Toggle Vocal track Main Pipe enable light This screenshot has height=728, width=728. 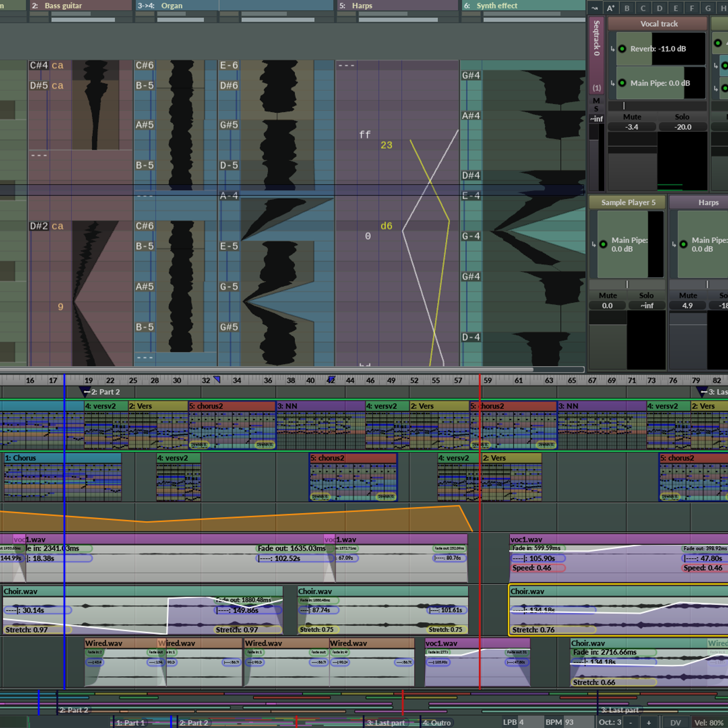point(622,83)
